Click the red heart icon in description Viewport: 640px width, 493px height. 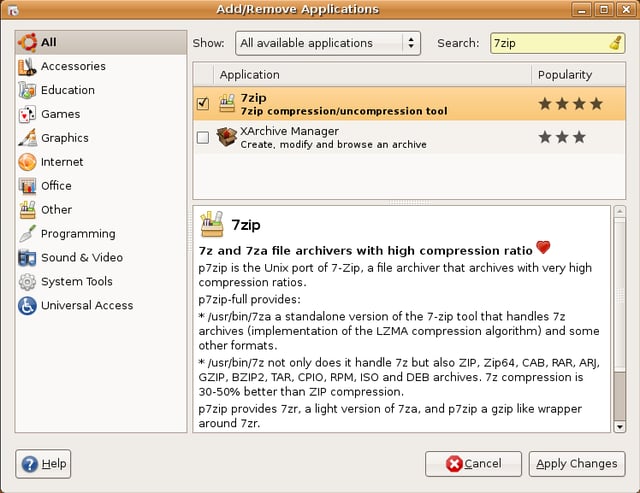[x=543, y=247]
